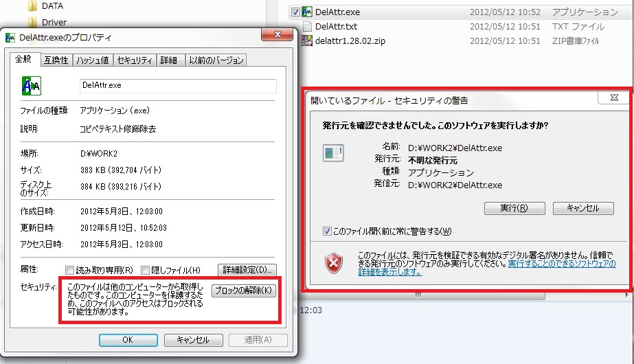This screenshot has width=634, height=364.
Task: Click the Driver folder icon
Action: tap(32, 23)
